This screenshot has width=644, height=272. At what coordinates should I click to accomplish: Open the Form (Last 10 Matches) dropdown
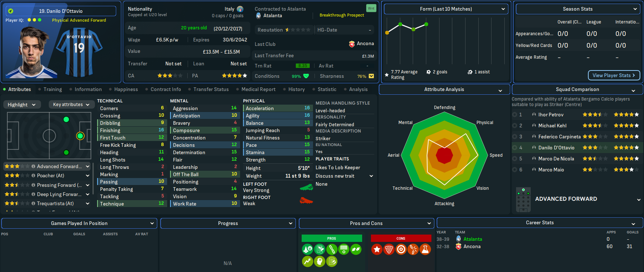[446, 9]
